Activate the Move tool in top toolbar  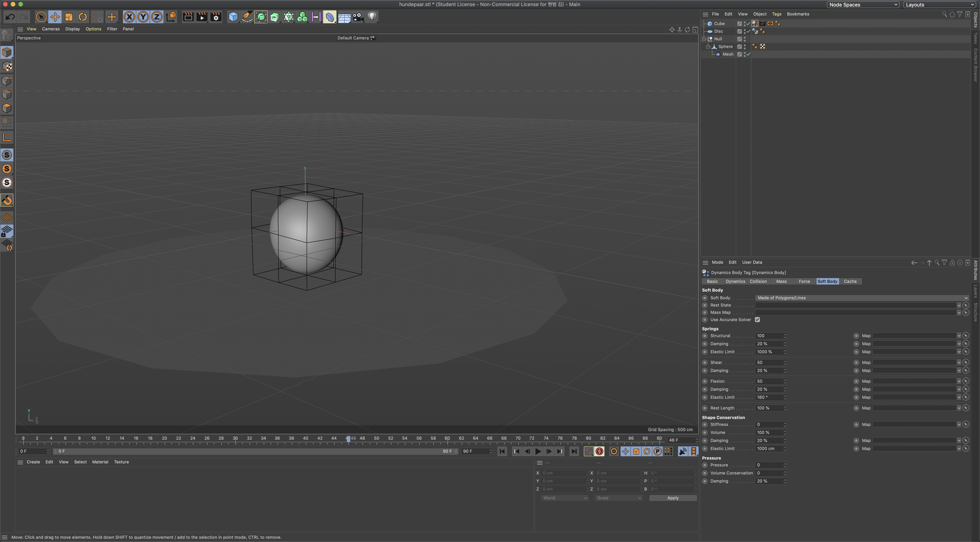click(x=55, y=17)
